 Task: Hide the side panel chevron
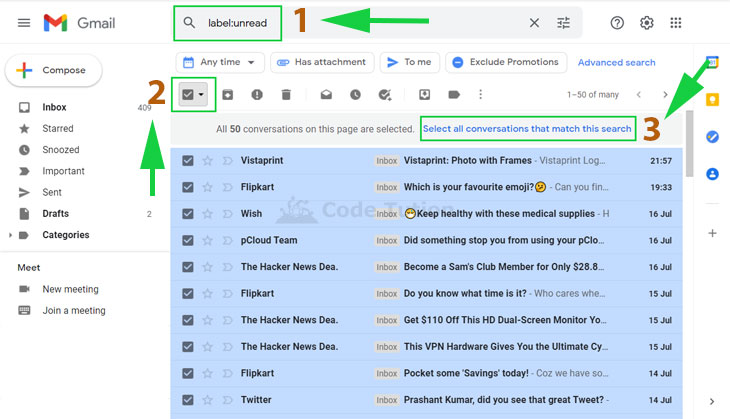(x=712, y=402)
